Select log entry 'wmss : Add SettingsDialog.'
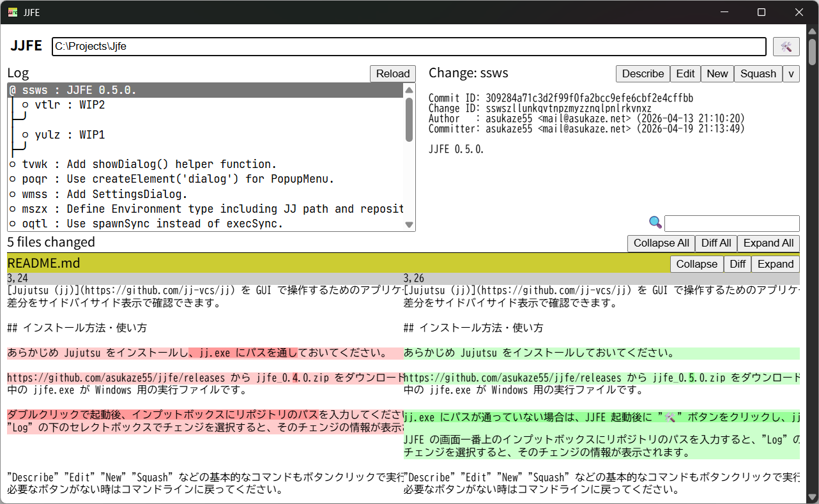The height and width of the screenshot is (504, 819). pyautogui.click(x=206, y=194)
